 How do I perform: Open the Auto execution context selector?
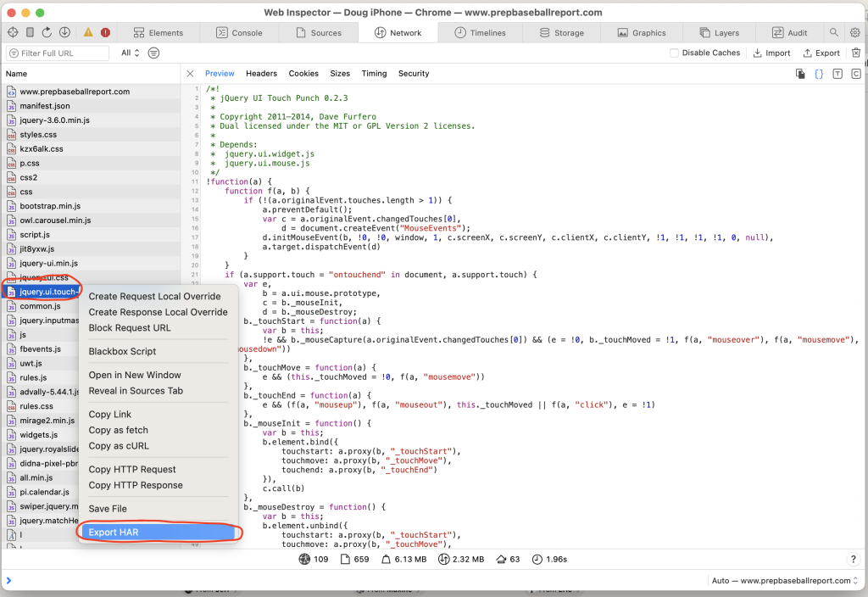[x=784, y=580]
